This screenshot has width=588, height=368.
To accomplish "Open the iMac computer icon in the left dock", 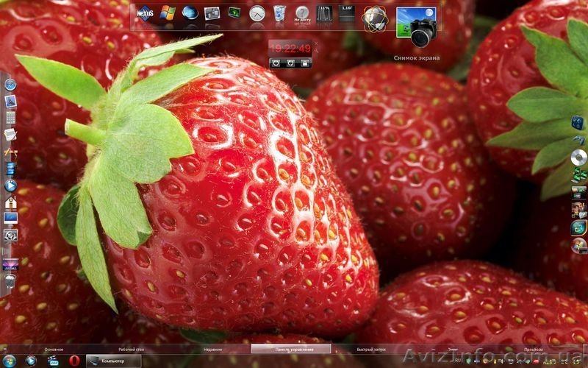I will 10,219.
